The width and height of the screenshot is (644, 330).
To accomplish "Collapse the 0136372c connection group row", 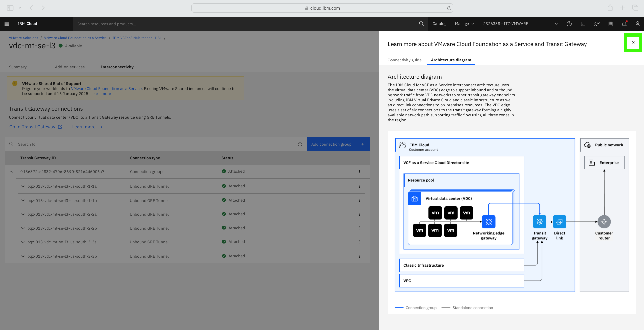I will (x=11, y=172).
